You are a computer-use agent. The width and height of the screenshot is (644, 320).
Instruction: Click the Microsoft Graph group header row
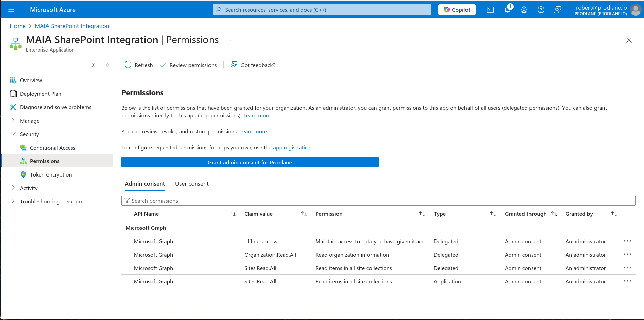(x=378, y=228)
